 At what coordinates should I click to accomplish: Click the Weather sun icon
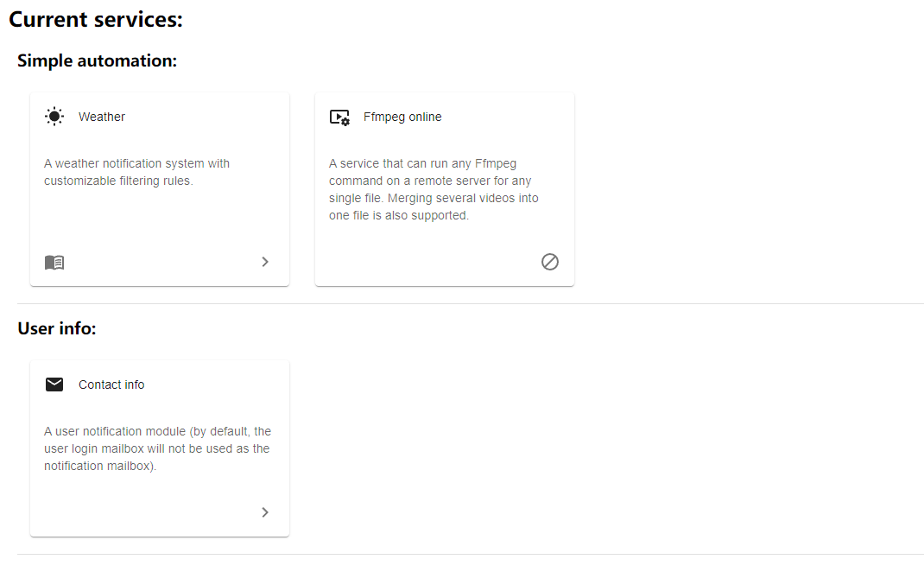54,117
